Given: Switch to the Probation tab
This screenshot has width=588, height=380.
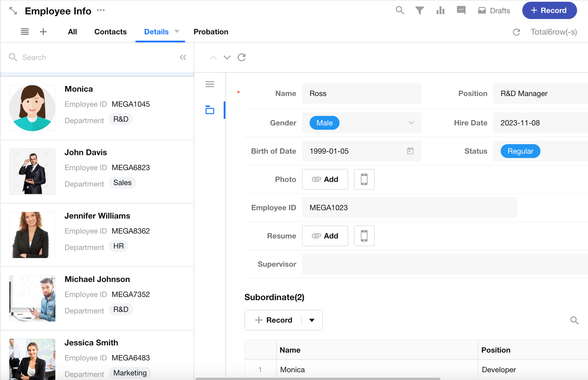Looking at the screenshot, I should coord(211,32).
